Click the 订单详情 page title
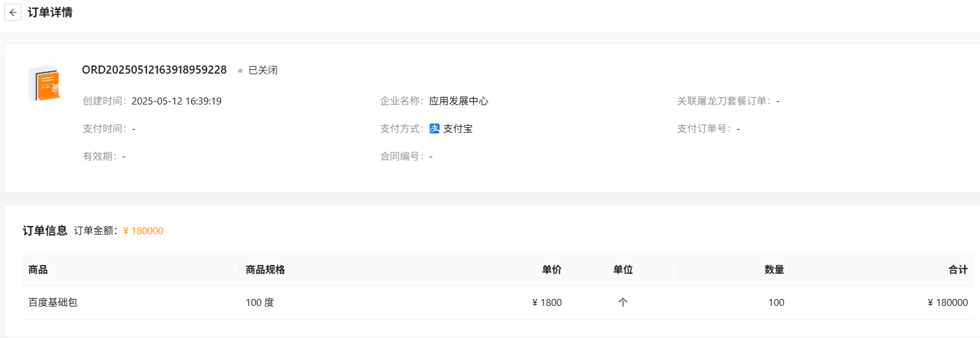The width and height of the screenshot is (980, 338). 50,13
